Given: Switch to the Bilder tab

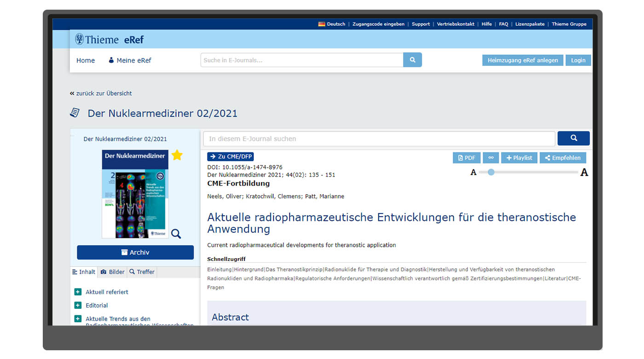Looking at the screenshot, I should pyautogui.click(x=112, y=272).
